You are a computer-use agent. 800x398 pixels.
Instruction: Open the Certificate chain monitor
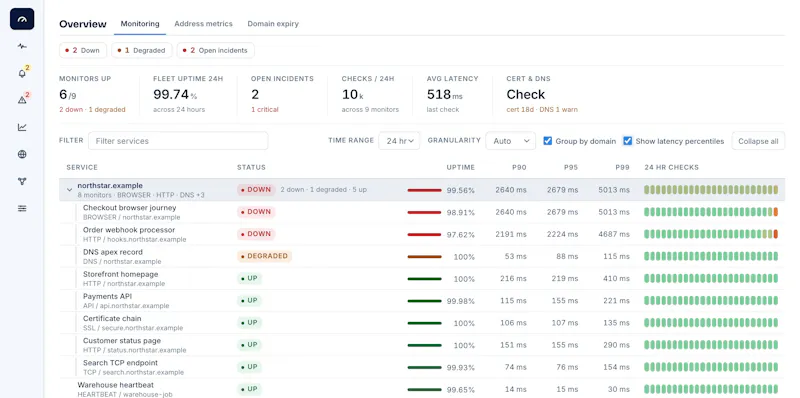tap(112, 318)
